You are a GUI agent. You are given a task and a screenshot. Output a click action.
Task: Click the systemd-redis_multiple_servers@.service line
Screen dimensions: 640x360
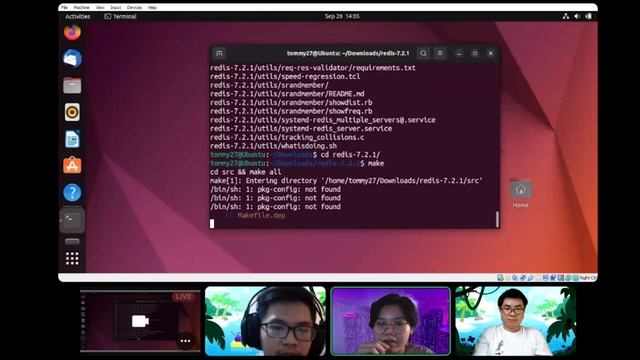322,120
